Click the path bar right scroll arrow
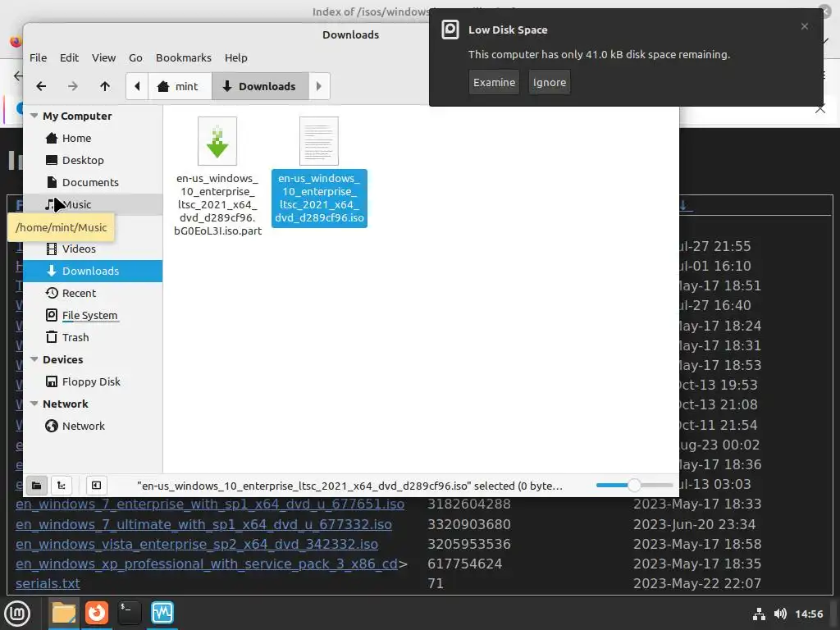Screen dimensions: 840x630 coord(319,86)
